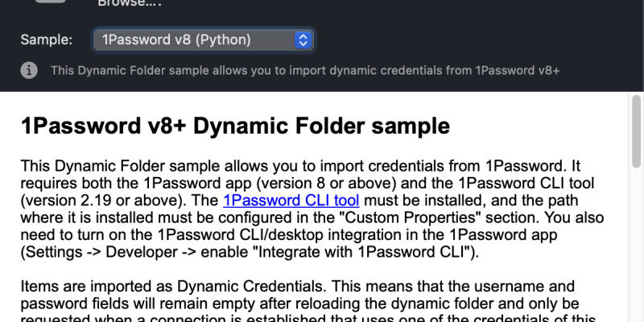This screenshot has height=322, width=644.
Task: Click the '1Password v8+ Dynamic Folder sample' heading
Action: click(x=234, y=126)
